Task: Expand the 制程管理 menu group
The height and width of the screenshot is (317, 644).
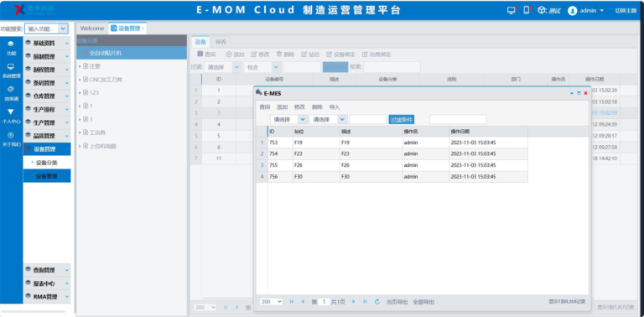Action: tap(47, 70)
